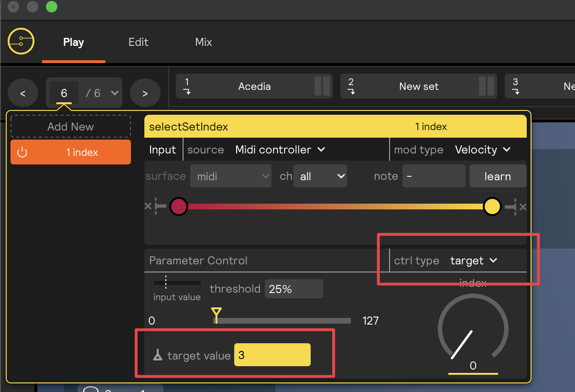Toggle the power icon on 1 index
The width and height of the screenshot is (575, 392).
tap(22, 152)
